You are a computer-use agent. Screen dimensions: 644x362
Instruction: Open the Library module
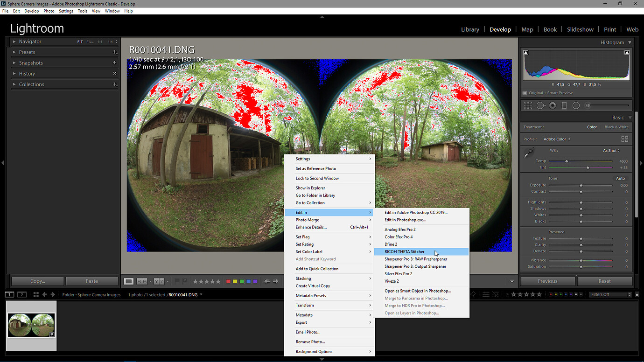(470, 29)
